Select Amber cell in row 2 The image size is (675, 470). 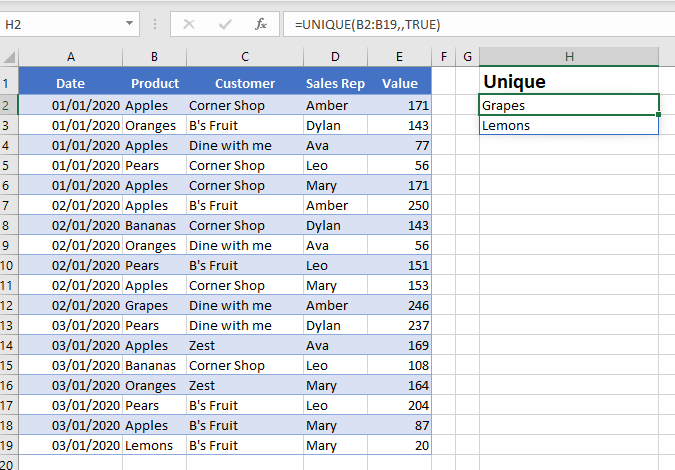click(x=335, y=105)
